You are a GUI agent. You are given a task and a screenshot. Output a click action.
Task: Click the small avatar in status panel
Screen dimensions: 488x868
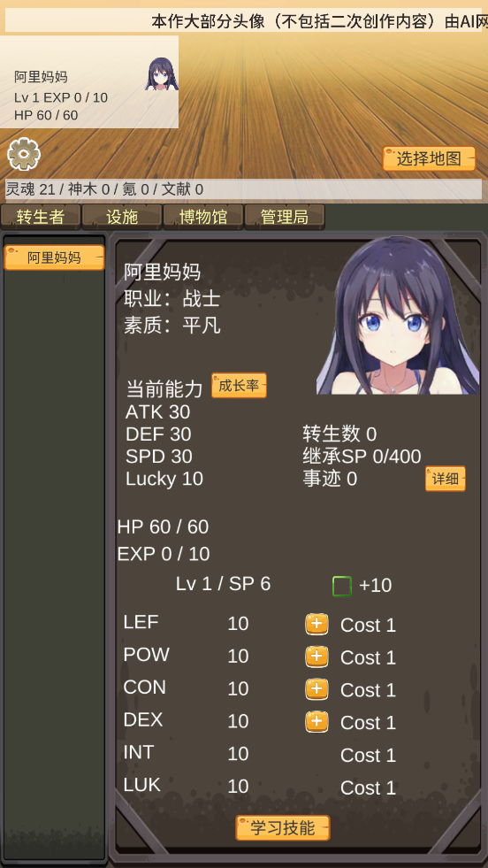(162, 73)
